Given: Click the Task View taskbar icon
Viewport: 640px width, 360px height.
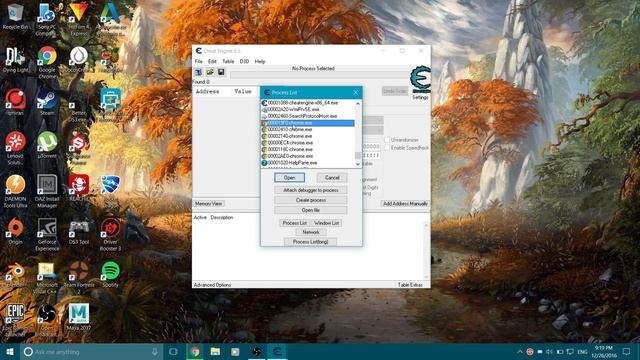Looking at the screenshot, I should click(173, 351).
